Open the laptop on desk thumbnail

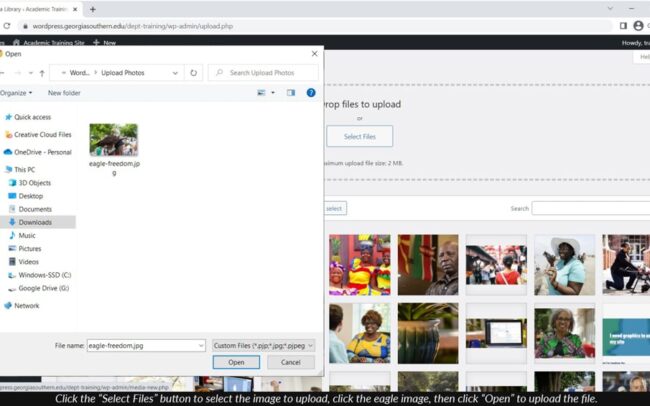[x=496, y=333]
